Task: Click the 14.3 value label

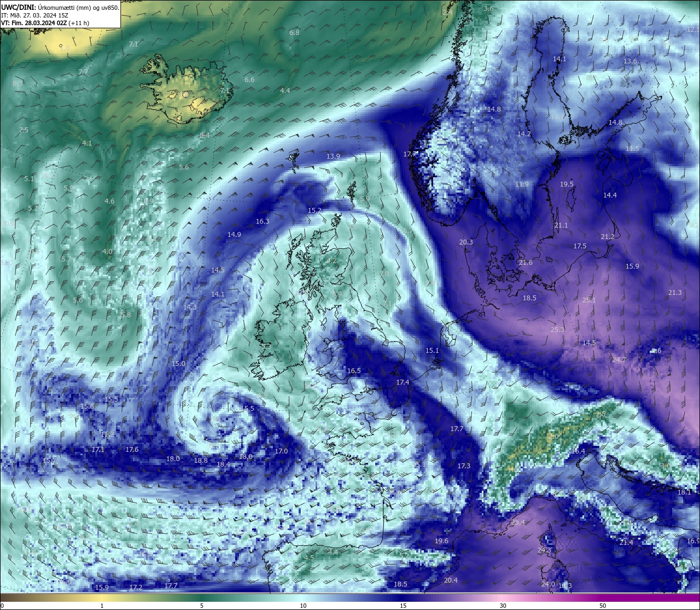Action: [x=190, y=307]
